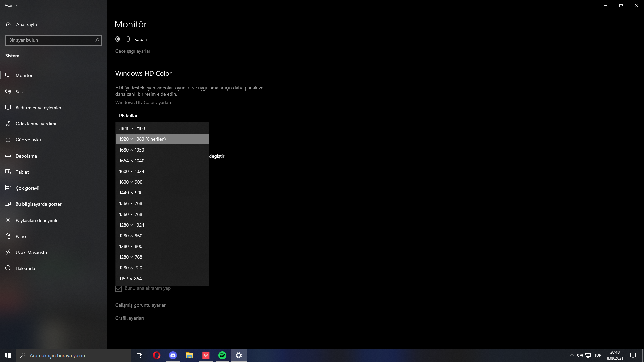The height and width of the screenshot is (362, 644).
Task: Open Hakkında info icon
Action: click(8, 268)
